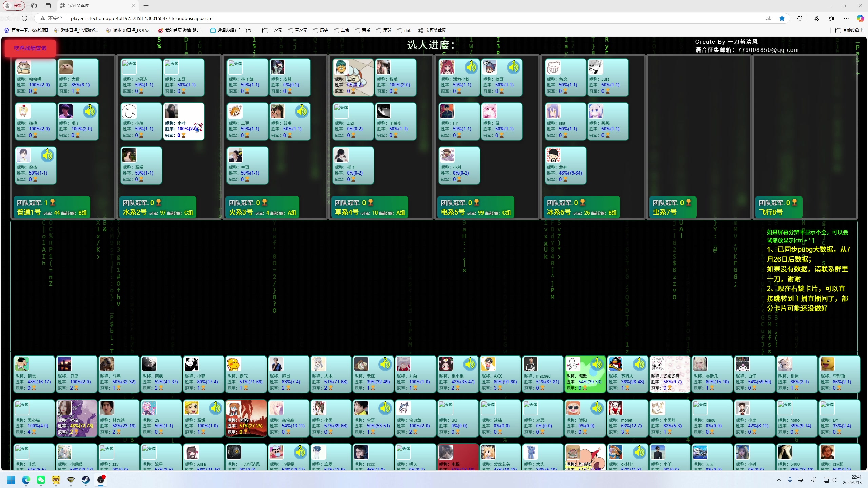Select the 小叶 highlighted player card

coord(184,122)
